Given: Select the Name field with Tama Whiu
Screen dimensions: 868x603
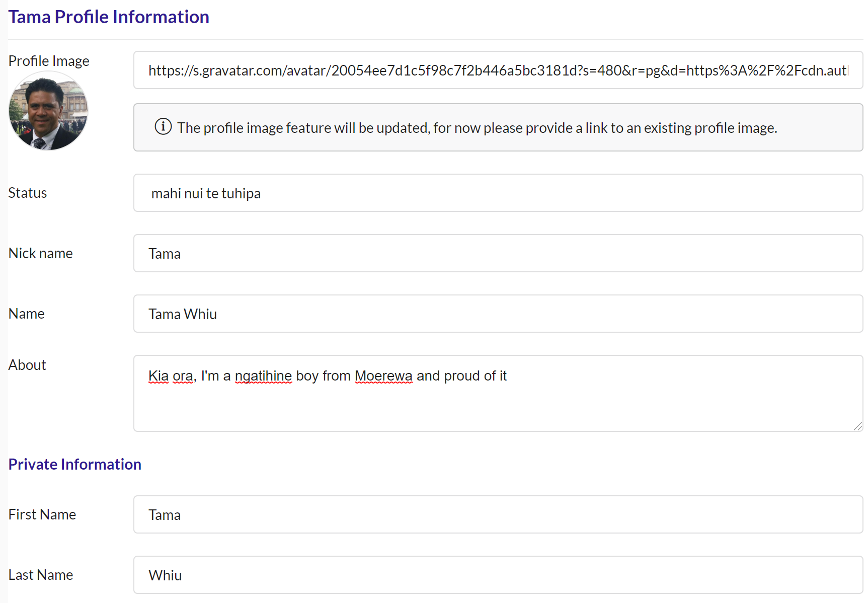Looking at the screenshot, I should click(x=498, y=314).
